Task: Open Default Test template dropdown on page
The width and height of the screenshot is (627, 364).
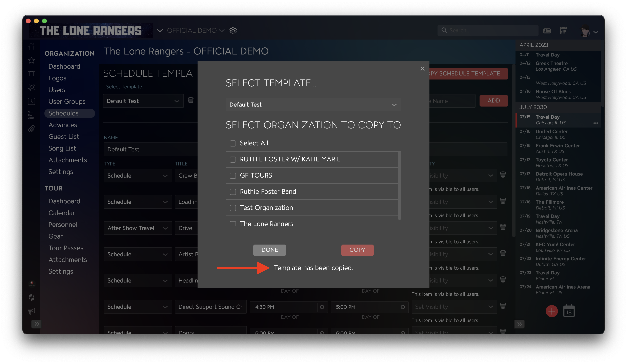Action: 143,101
